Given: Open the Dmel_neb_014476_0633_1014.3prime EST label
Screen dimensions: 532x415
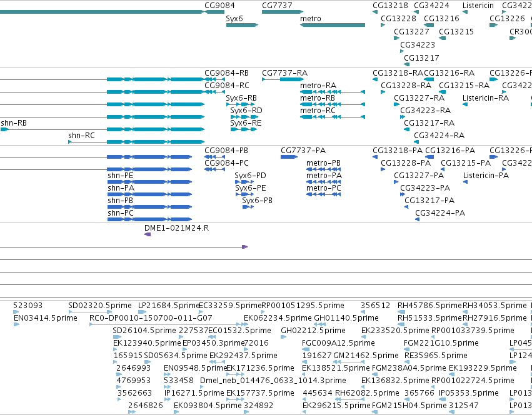Looking at the screenshot, I should [x=273, y=381].
